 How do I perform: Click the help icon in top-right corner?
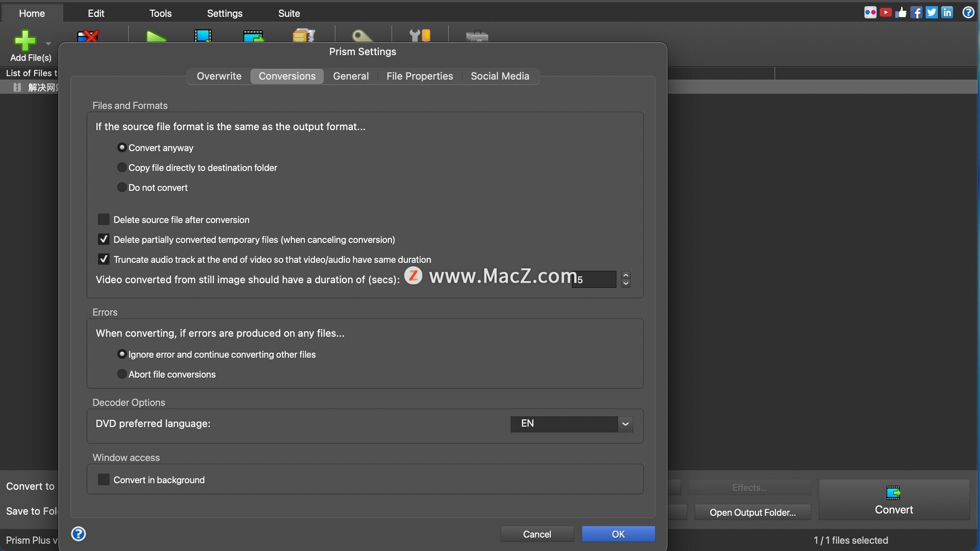pyautogui.click(x=968, y=13)
